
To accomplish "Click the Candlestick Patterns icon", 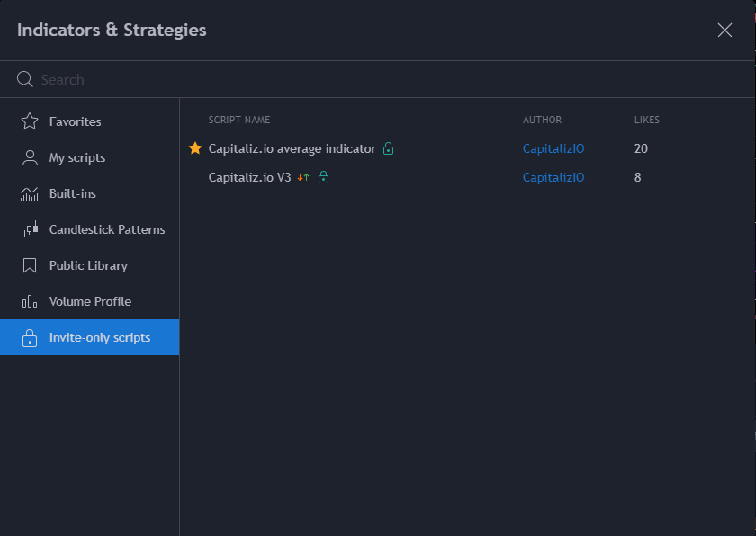I will (30, 229).
